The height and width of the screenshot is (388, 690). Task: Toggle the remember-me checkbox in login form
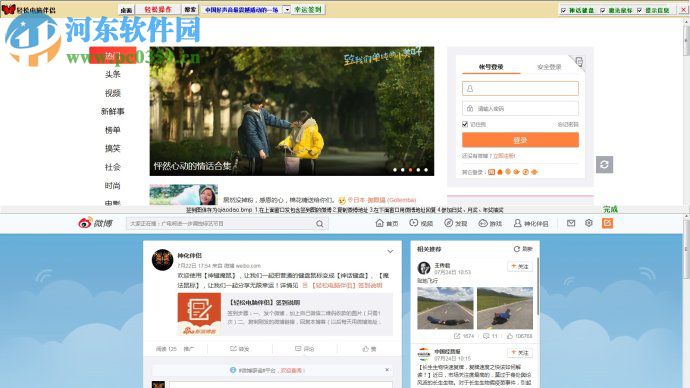tap(465, 124)
